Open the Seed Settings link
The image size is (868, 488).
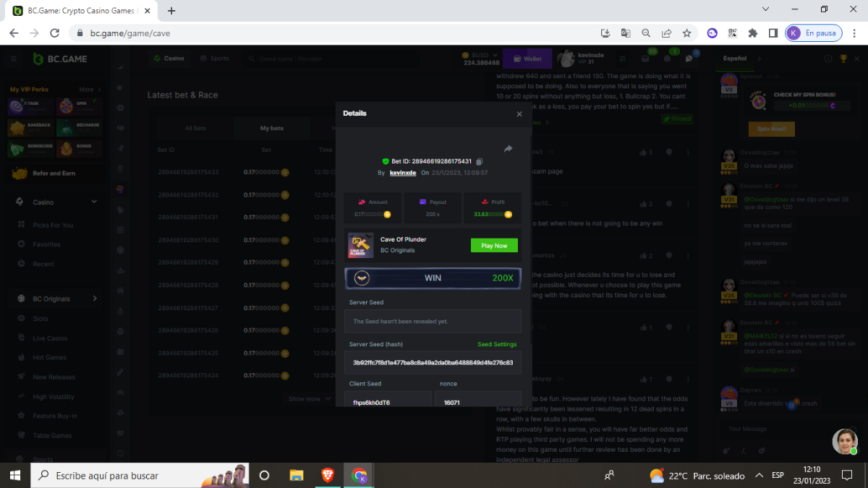497,344
